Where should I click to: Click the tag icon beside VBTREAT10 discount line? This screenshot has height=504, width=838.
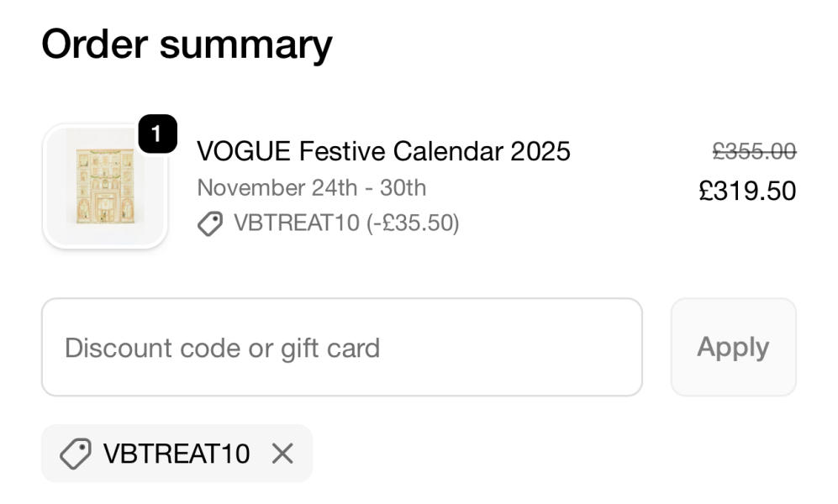click(x=212, y=223)
